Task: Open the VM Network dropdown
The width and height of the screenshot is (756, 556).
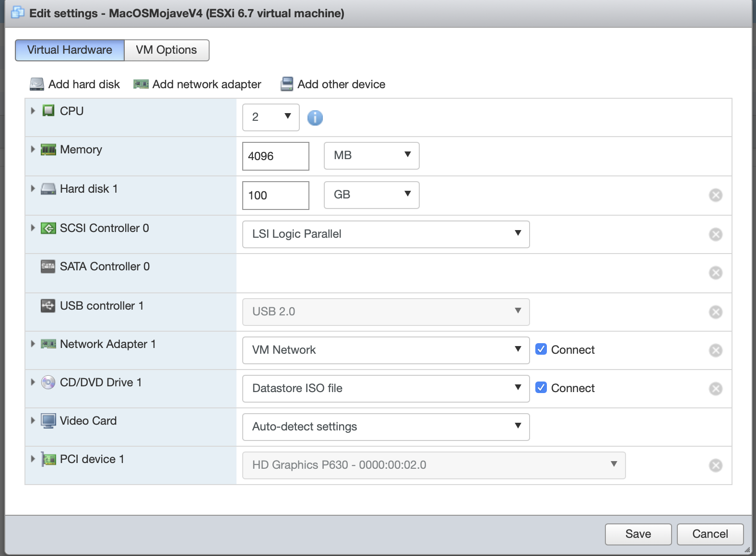Action: tap(386, 350)
